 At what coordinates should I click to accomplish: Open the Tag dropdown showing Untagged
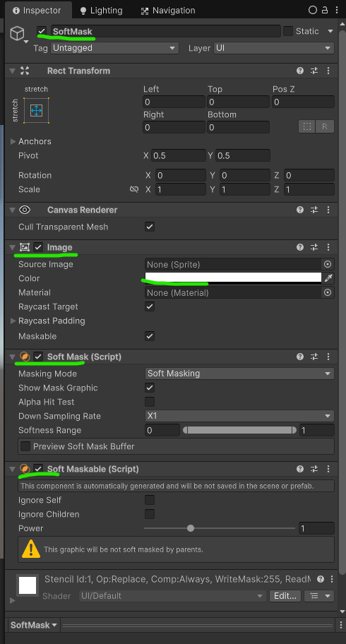[x=114, y=48]
